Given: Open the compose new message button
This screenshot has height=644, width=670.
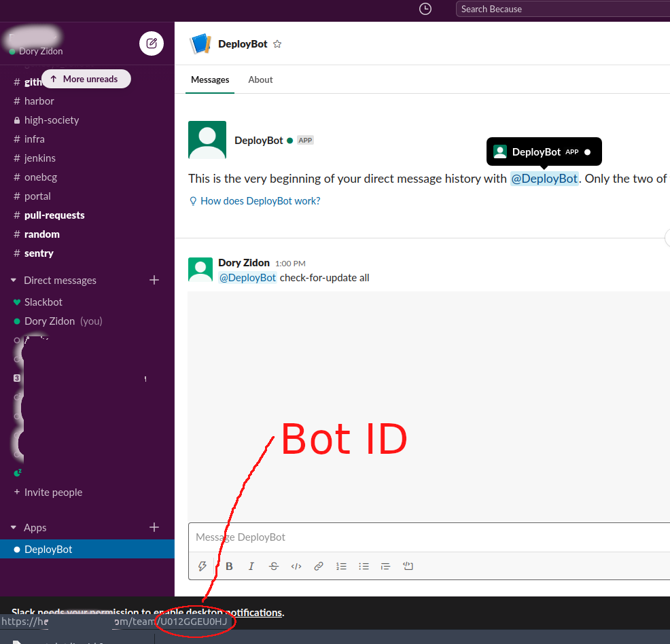Looking at the screenshot, I should 152,43.
